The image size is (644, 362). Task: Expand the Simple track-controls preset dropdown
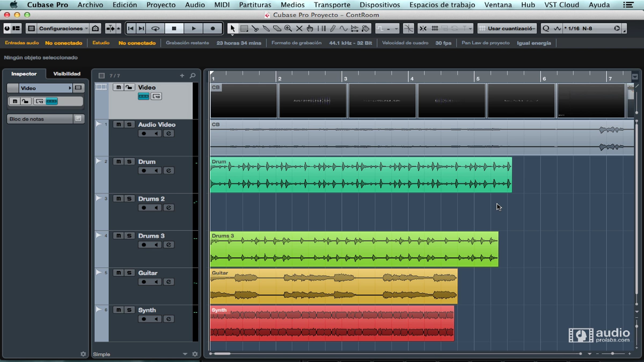click(185, 354)
